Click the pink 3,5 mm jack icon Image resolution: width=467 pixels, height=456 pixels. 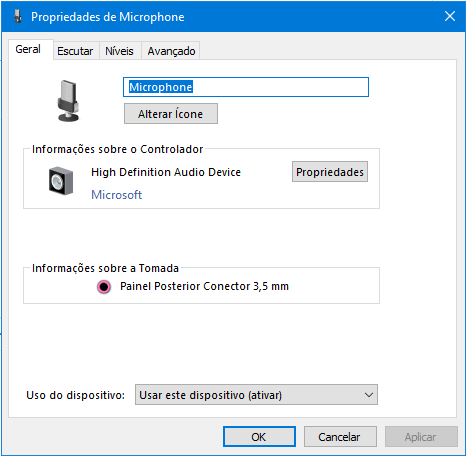104,287
